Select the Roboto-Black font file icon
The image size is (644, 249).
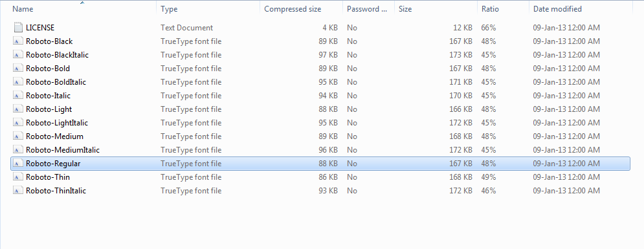(18, 41)
